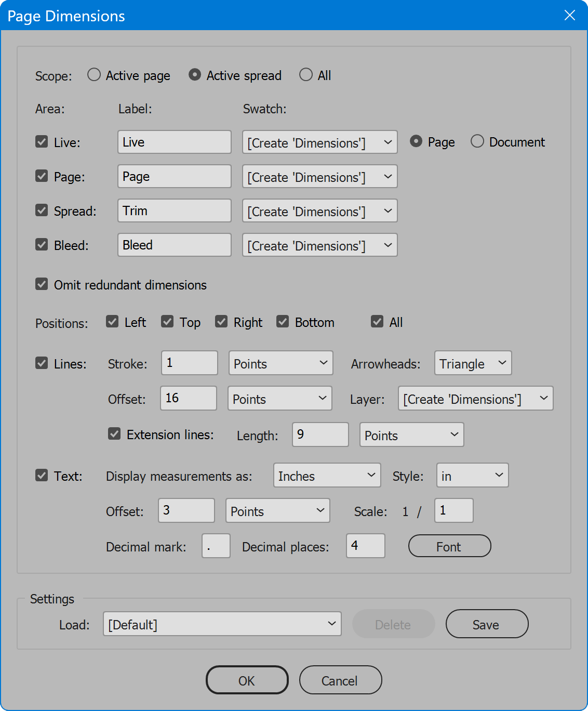Choose the All scope radio button
The height and width of the screenshot is (711, 588).
click(306, 75)
